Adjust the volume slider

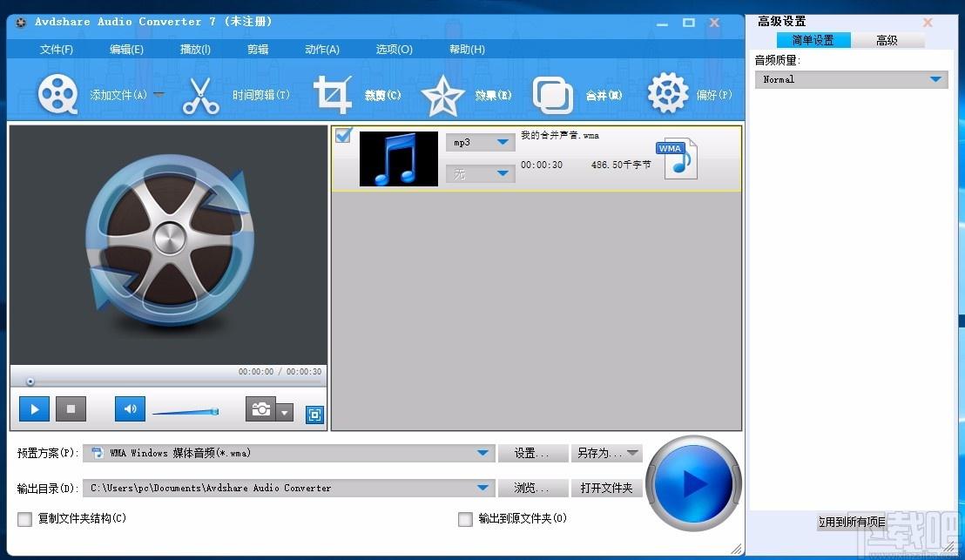186,412
